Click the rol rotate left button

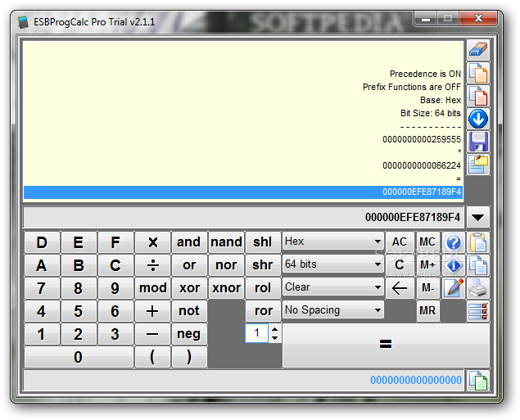point(263,287)
